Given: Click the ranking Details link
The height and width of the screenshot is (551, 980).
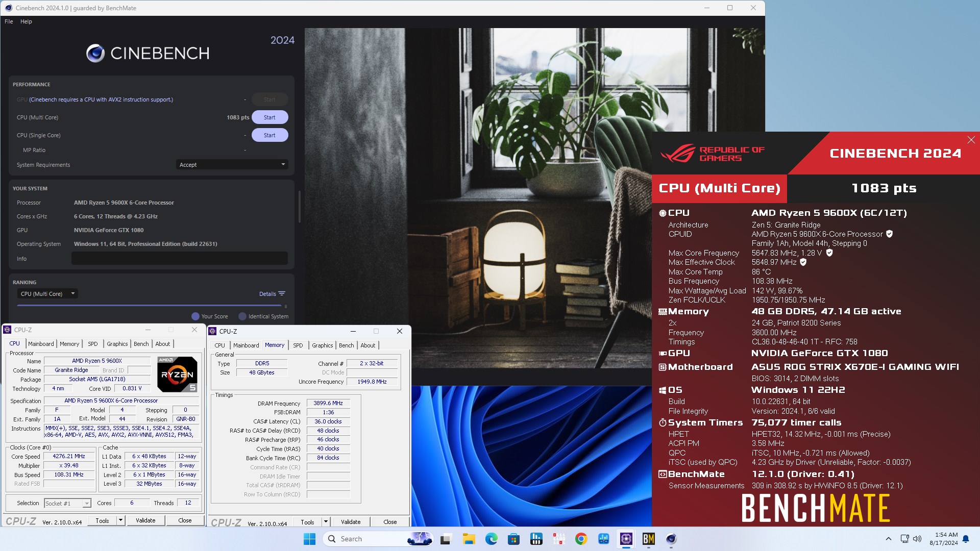Looking at the screenshot, I should point(267,294).
